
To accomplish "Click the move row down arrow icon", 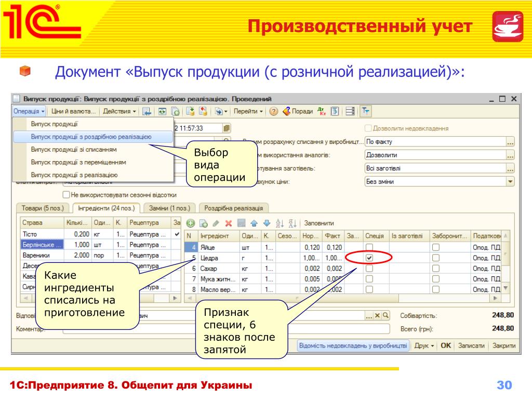I will [x=267, y=223].
